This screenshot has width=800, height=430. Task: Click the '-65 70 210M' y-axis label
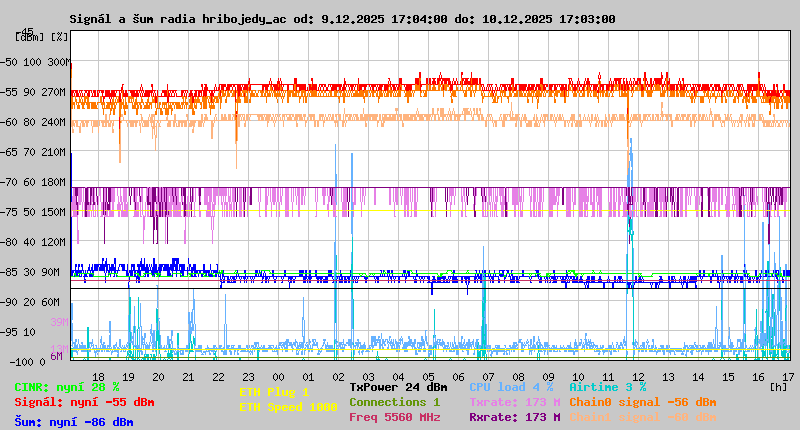click(x=35, y=153)
